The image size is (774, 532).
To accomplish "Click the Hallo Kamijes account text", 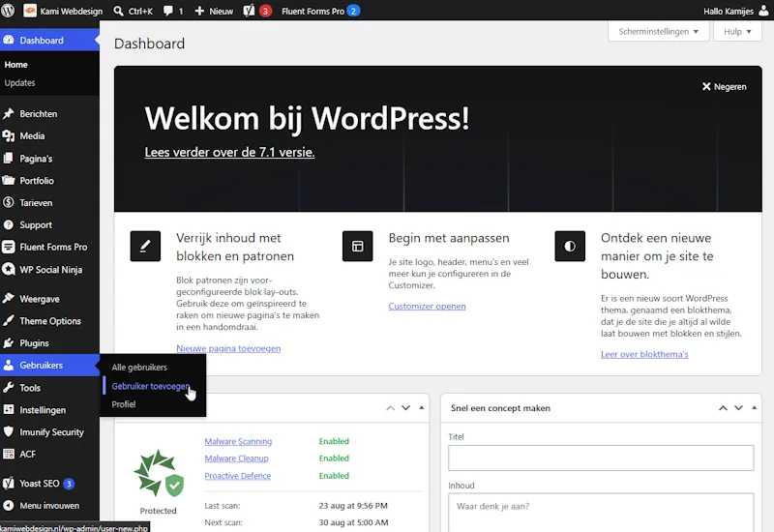I will tap(729, 11).
